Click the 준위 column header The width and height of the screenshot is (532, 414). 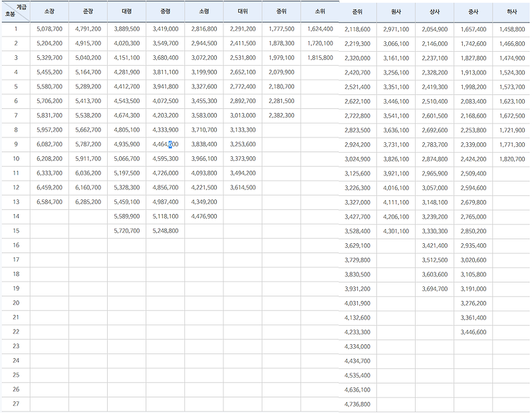[358, 12]
